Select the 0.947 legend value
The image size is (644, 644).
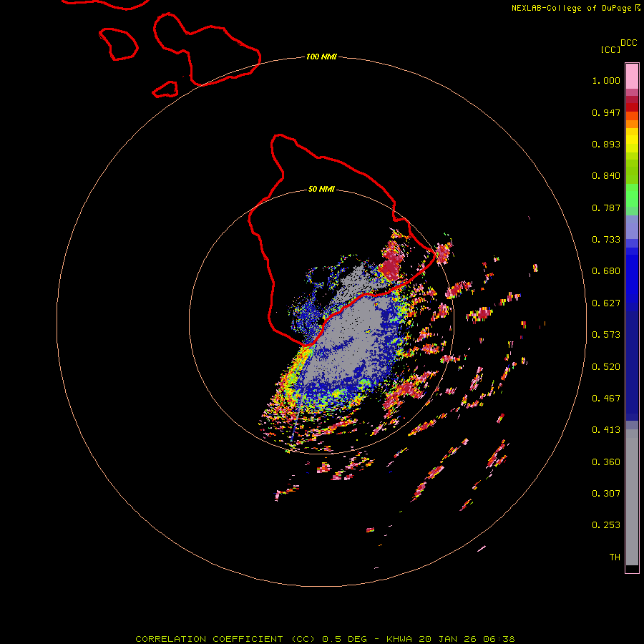[606, 112]
